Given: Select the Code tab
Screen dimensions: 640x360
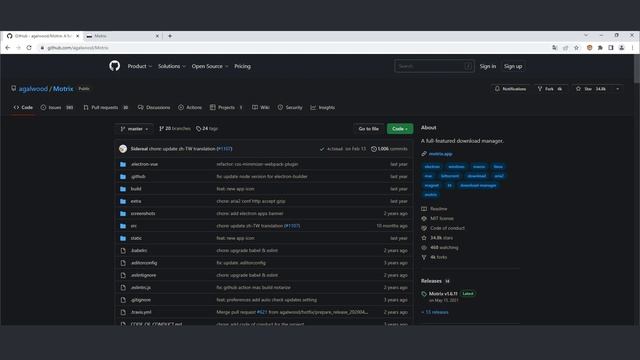Looking at the screenshot, I should click(23, 107).
